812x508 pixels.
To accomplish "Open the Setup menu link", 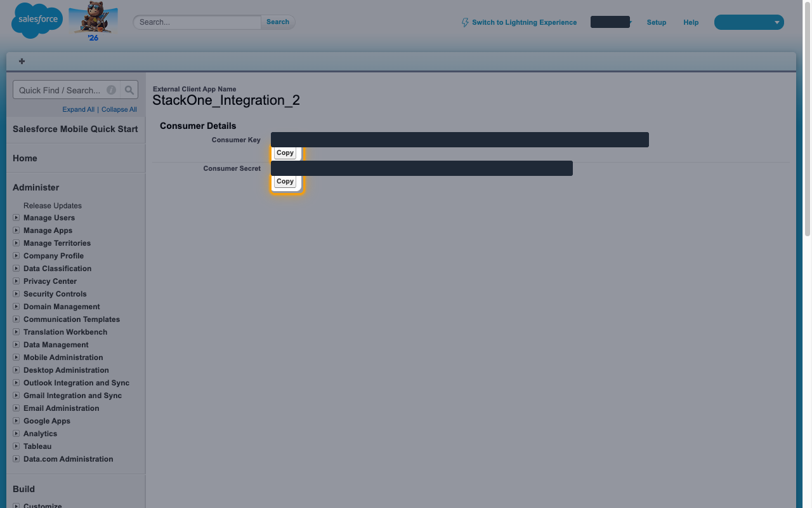I will pos(657,22).
